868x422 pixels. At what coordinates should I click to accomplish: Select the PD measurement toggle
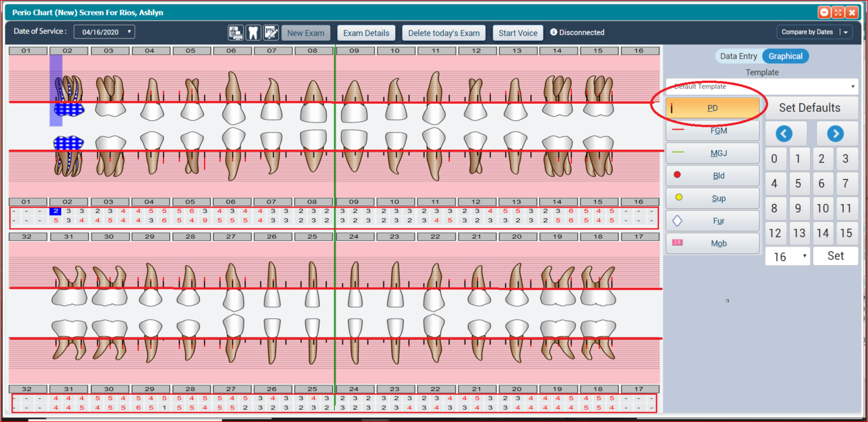[712, 108]
